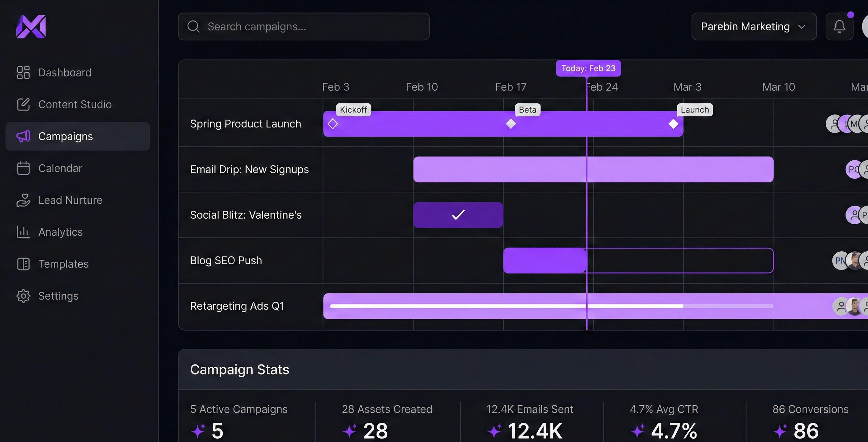The image size is (868, 442).
Task: Select the Analytics bar-chart icon
Action: coord(23,232)
